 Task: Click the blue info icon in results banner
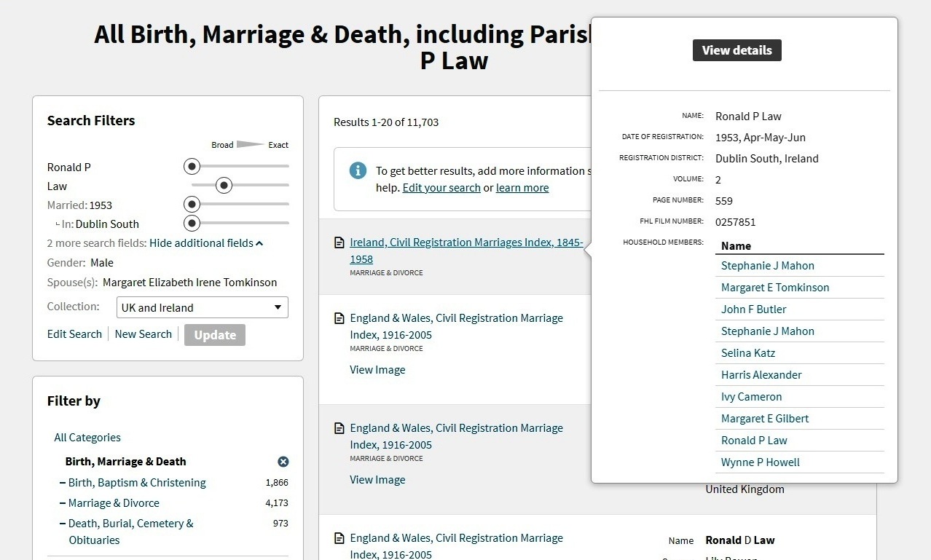(x=358, y=170)
